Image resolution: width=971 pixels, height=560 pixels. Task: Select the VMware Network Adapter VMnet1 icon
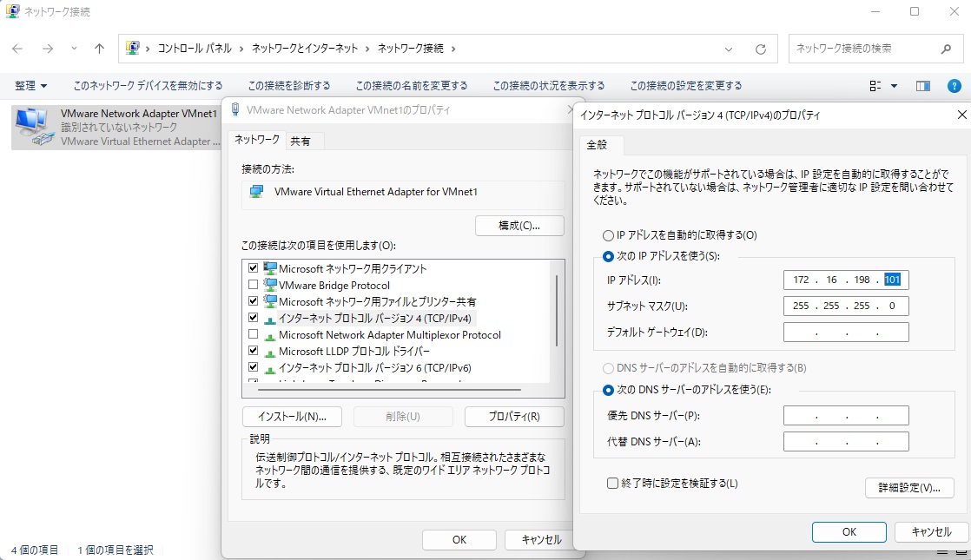36,127
